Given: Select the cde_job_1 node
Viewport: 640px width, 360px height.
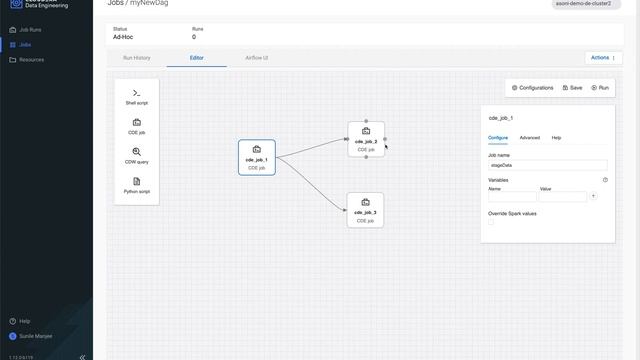Looking at the screenshot, I should pos(257,158).
